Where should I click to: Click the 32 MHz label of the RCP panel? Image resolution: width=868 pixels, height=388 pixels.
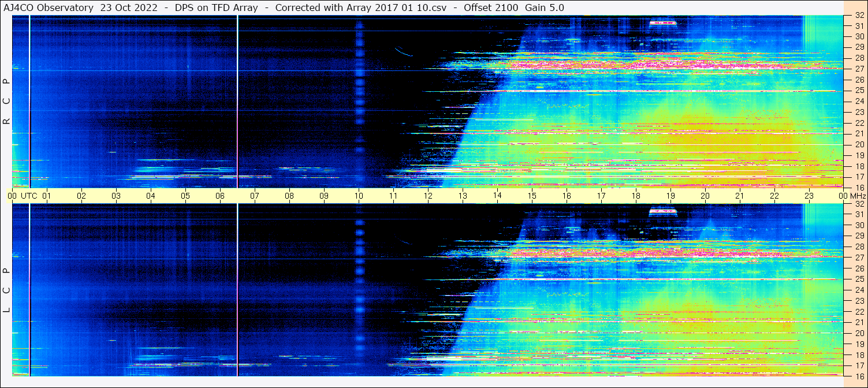click(859, 16)
